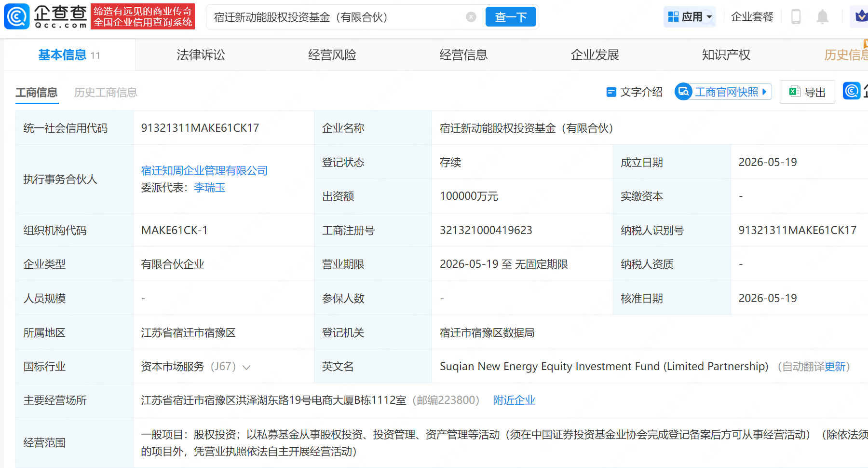The width and height of the screenshot is (868, 468).
Task: Switch to the 基本信息 tab
Action: click(x=69, y=55)
